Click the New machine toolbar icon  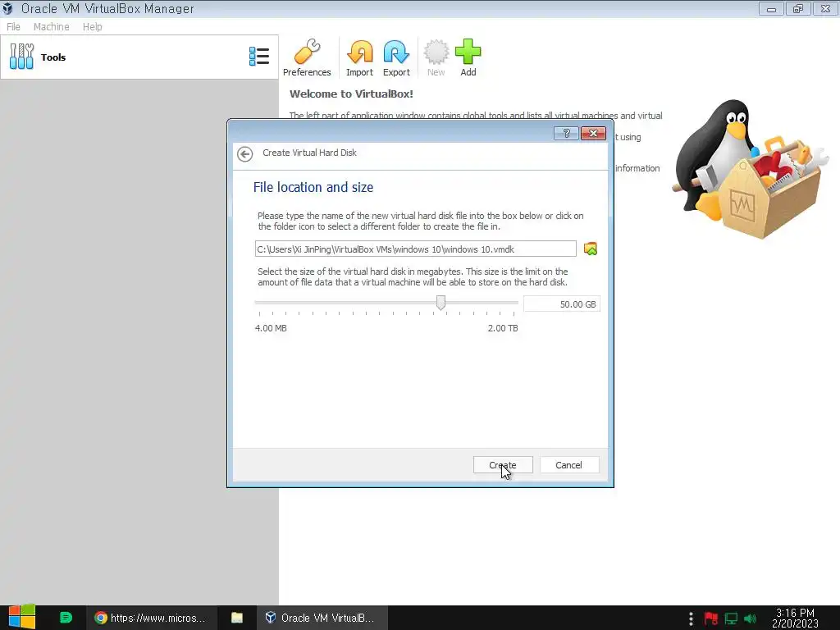click(x=436, y=57)
